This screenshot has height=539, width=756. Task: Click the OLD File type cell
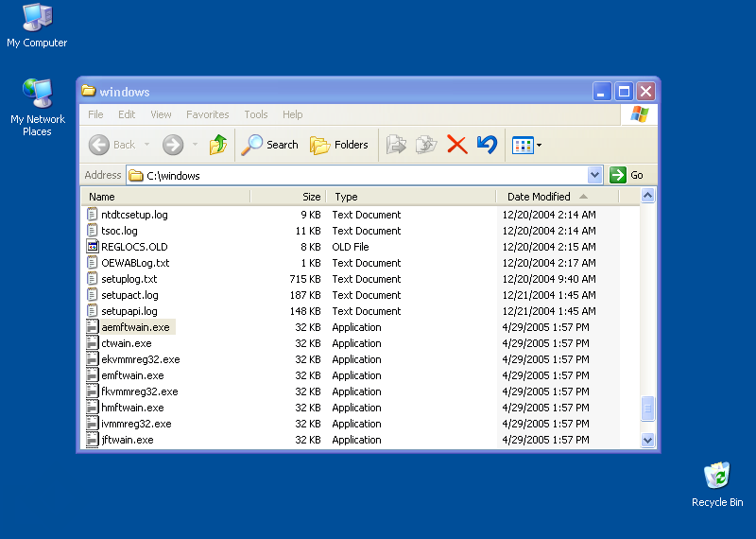point(351,247)
